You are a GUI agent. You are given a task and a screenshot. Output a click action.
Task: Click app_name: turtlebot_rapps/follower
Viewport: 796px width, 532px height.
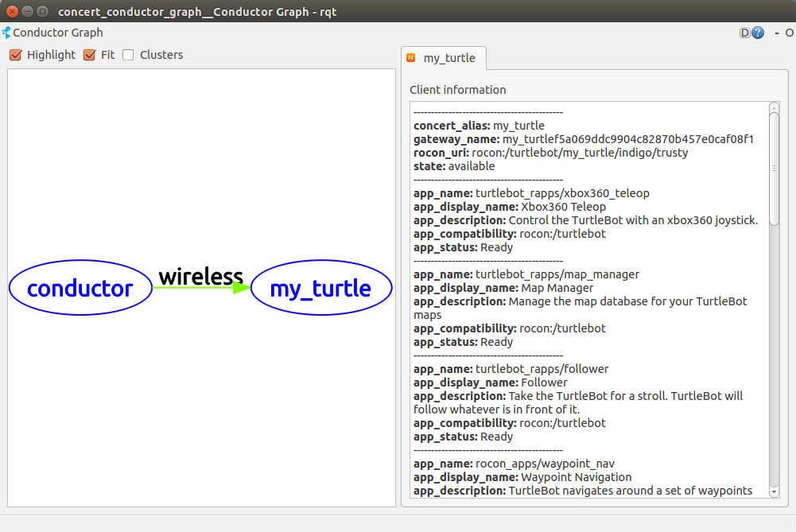[x=511, y=369]
